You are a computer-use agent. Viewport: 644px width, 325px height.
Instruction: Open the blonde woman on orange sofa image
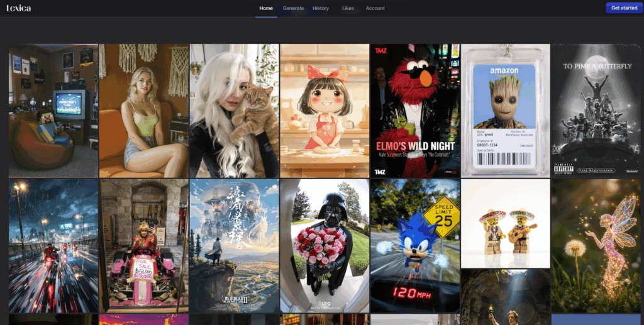point(144,111)
